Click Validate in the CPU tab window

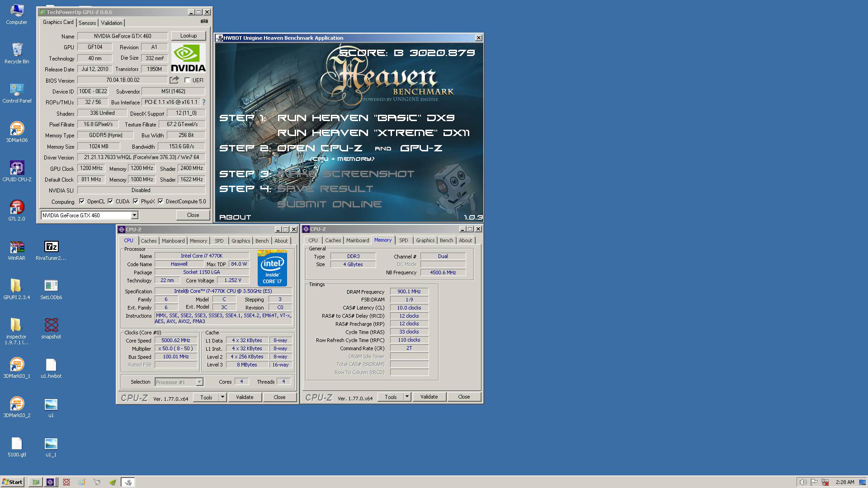point(245,397)
